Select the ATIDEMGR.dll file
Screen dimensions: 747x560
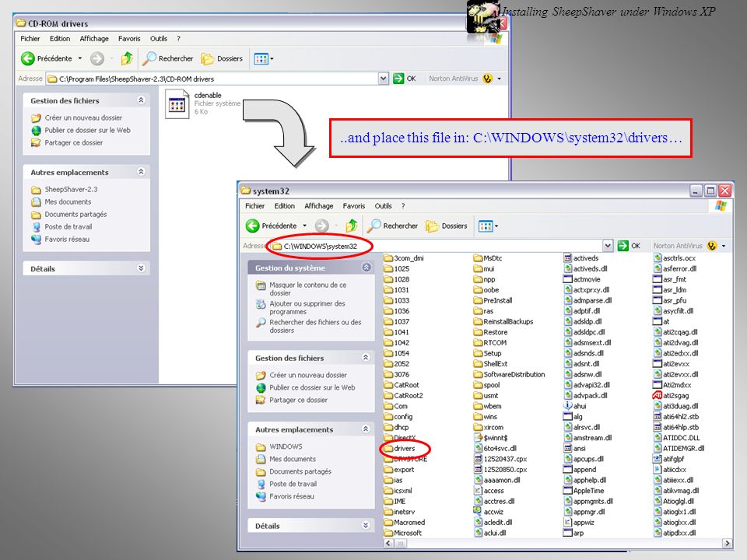[679, 448]
